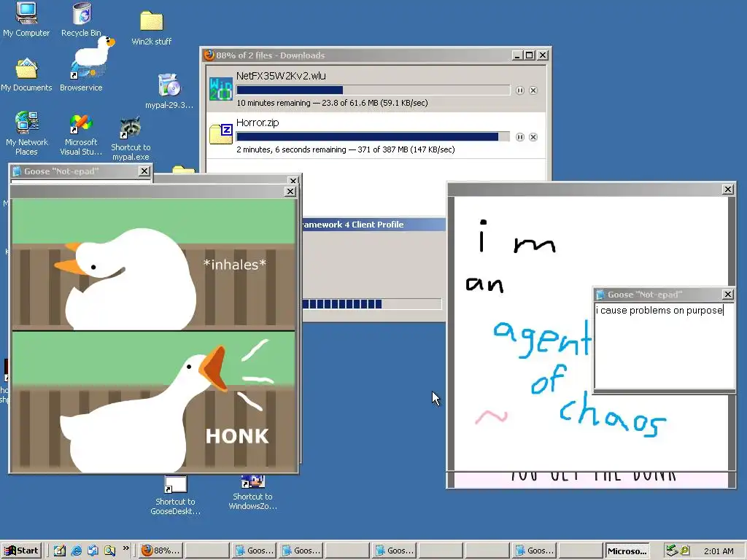The height and width of the screenshot is (560, 747).
Task: Pause the Horror.zip download
Action: click(x=519, y=137)
